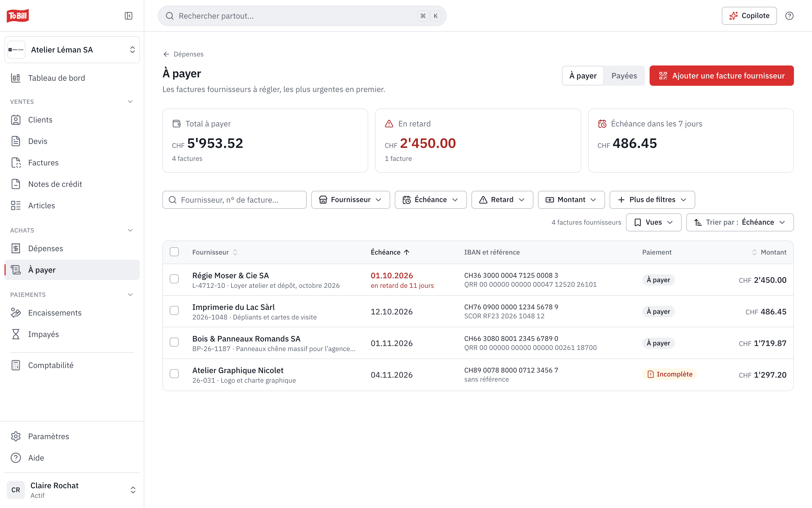Image resolution: width=812 pixels, height=508 pixels.
Task: Open the Retard filter dropdown
Action: [x=502, y=200]
